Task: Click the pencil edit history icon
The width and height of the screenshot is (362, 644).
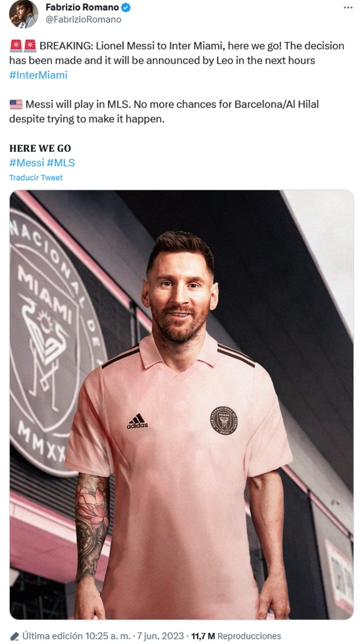Action: pyautogui.click(x=14, y=636)
